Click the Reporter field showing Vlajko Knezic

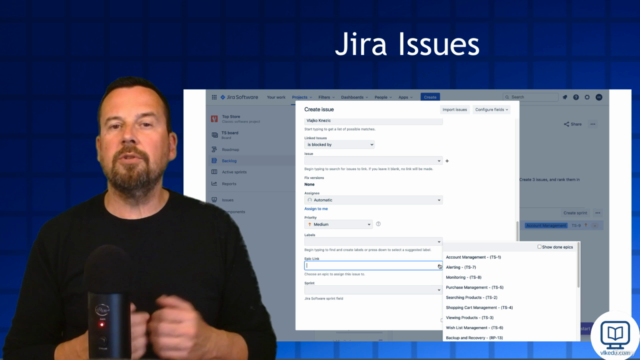point(373,121)
